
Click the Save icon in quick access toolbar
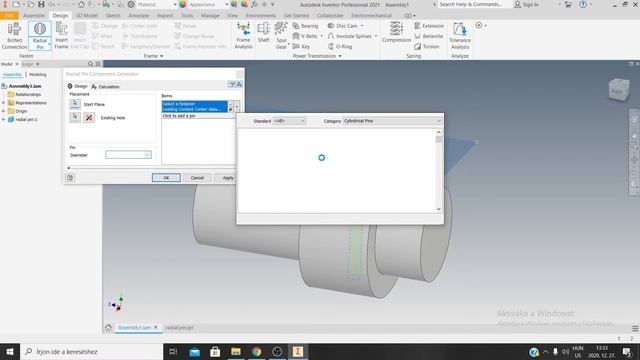coord(41,4)
